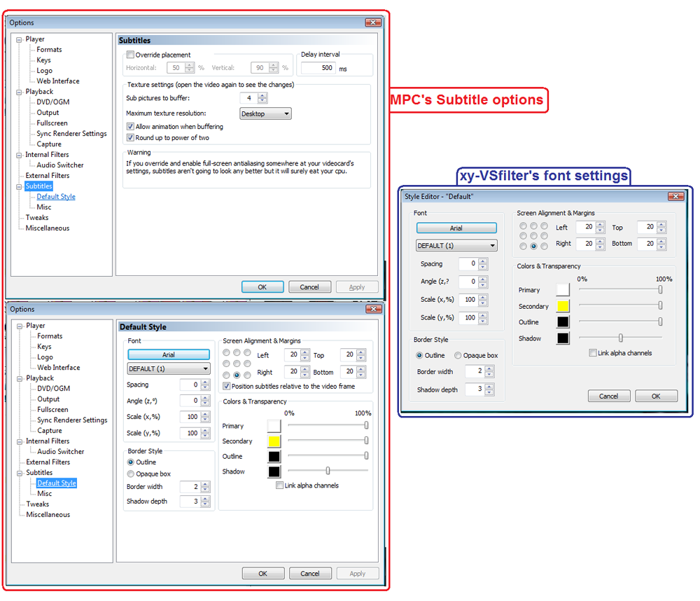Click the Sub pictures to buffer value field
Image resolution: width=700 pixels, height=601 pixels.
(249, 98)
